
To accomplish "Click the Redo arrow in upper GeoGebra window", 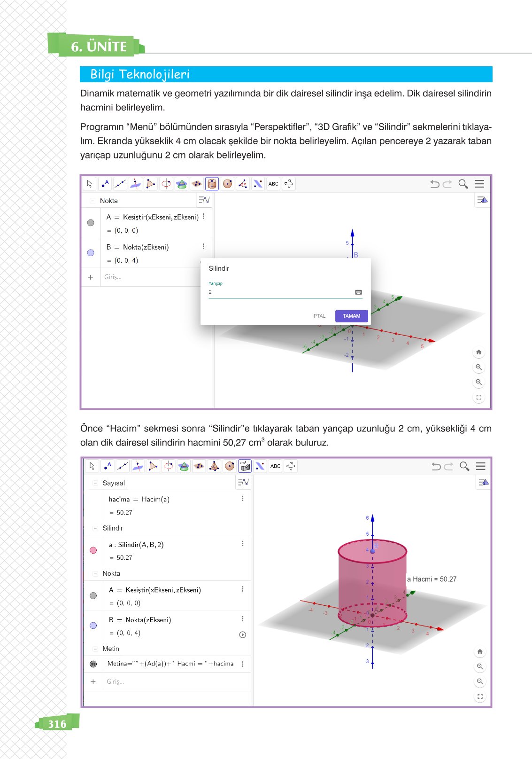I will click(x=447, y=184).
